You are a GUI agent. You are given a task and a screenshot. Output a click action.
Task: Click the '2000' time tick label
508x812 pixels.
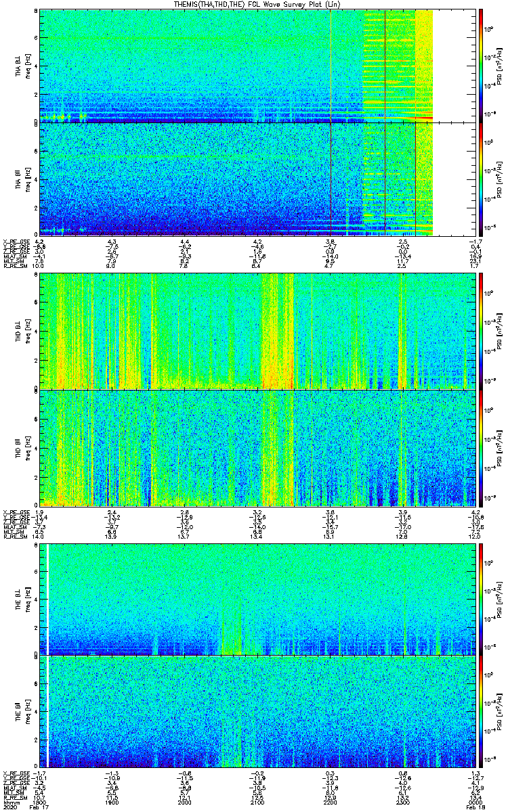(x=184, y=803)
